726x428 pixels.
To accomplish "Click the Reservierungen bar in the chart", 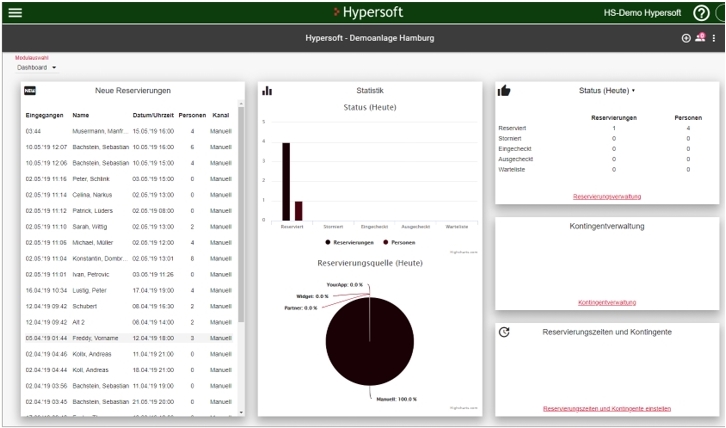I will point(286,182).
